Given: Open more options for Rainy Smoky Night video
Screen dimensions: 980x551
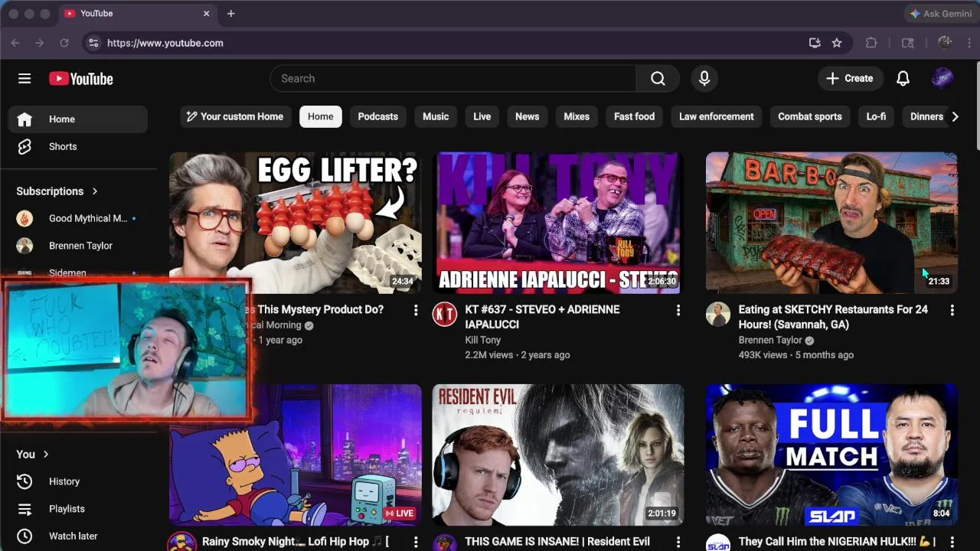Looking at the screenshot, I should tap(416, 542).
